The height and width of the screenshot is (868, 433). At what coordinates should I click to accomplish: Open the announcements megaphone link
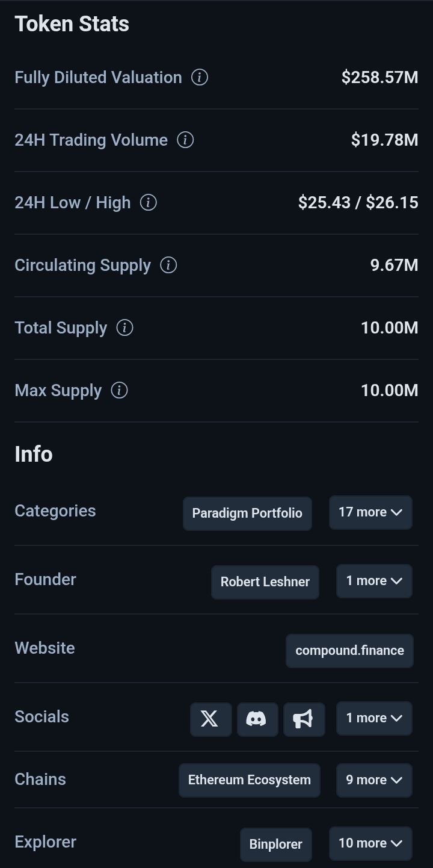[x=304, y=719]
